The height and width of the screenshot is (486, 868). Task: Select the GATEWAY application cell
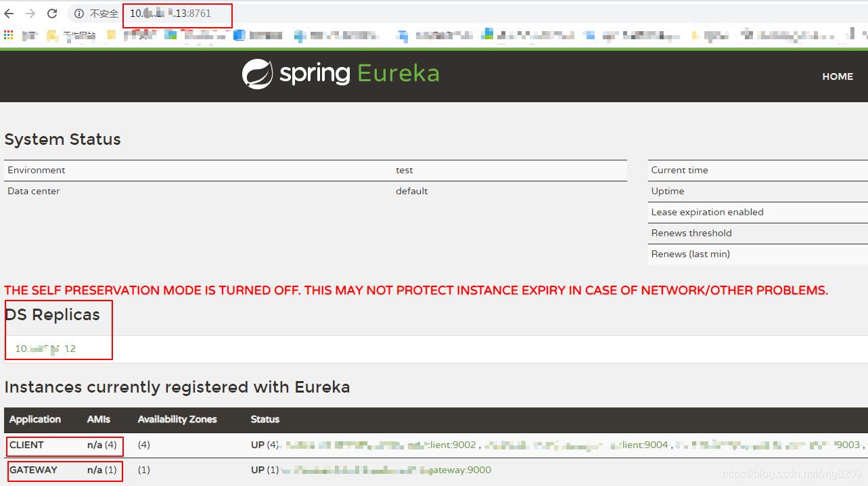click(x=33, y=470)
